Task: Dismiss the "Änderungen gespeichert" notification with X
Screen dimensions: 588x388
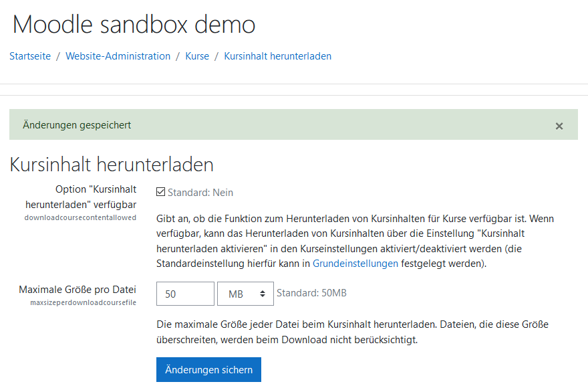Action: click(559, 126)
